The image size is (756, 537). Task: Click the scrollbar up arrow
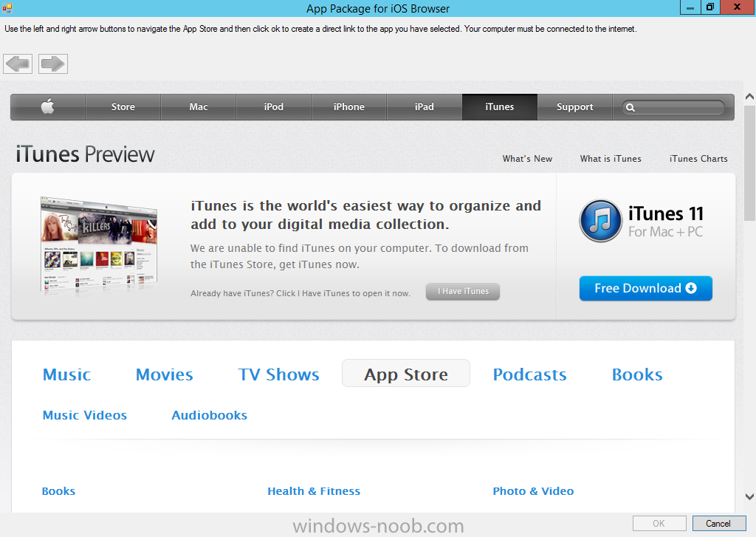click(x=750, y=97)
